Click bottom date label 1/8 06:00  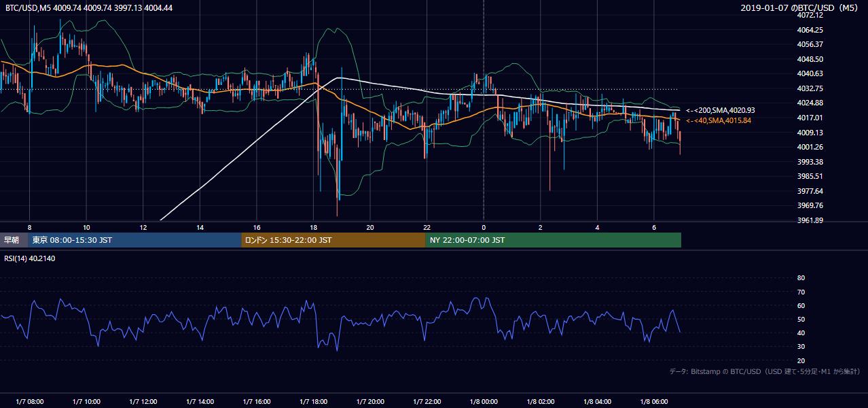coord(653,403)
